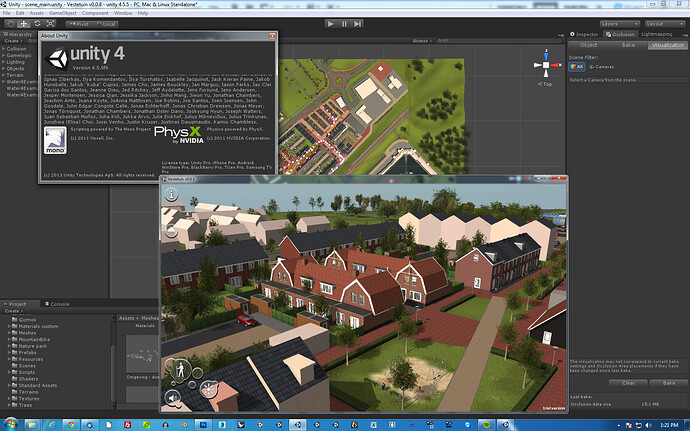This screenshot has width=690, height=431.
Task: Toggle the Local handle rotation button
Action: (x=105, y=24)
